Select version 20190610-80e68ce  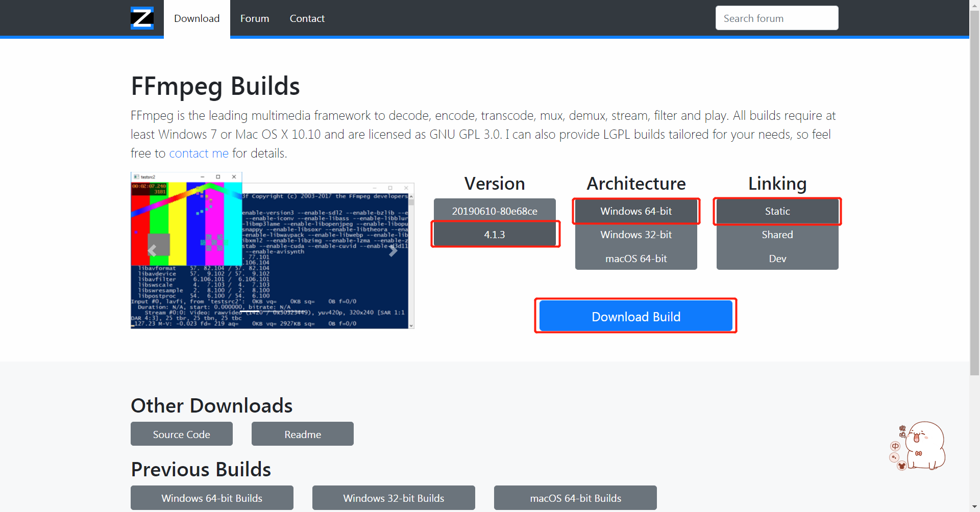[495, 211]
